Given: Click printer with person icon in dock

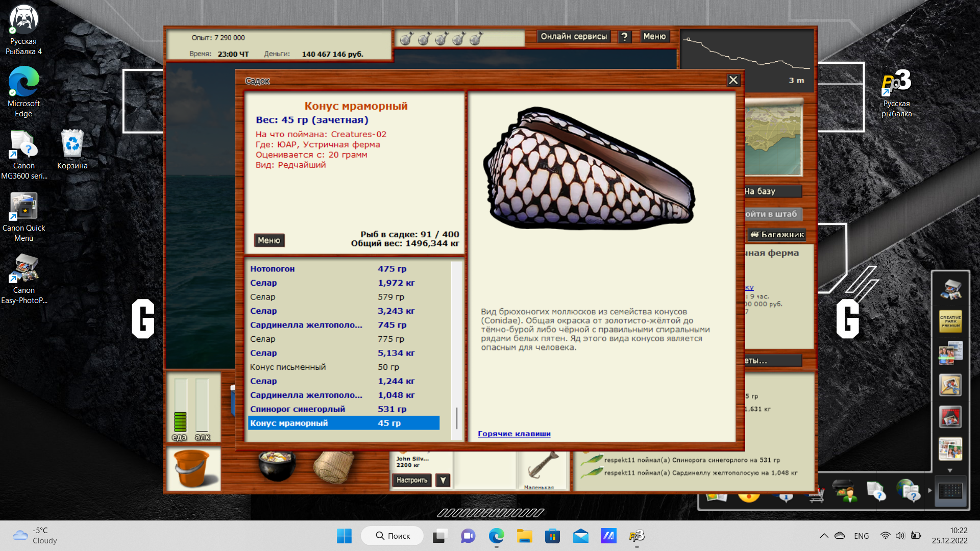Looking at the screenshot, I should 844,491.
